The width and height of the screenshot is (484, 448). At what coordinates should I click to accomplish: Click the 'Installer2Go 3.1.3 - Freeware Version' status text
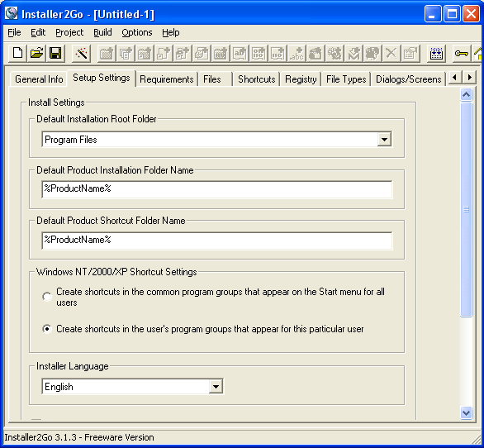(79, 437)
